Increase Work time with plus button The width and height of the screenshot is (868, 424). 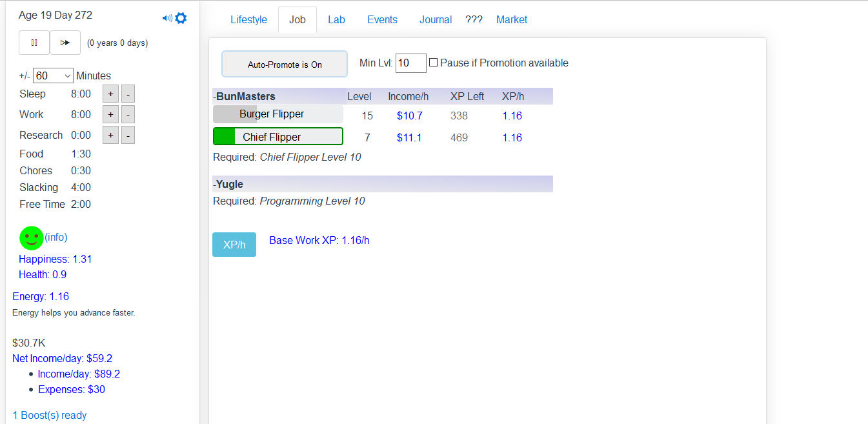click(110, 115)
